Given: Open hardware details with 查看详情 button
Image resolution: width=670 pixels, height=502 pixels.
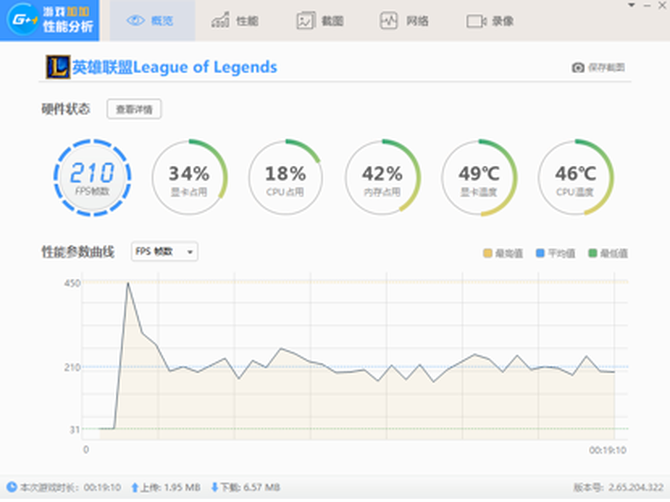Looking at the screenshot, I should tap(134, 109).
